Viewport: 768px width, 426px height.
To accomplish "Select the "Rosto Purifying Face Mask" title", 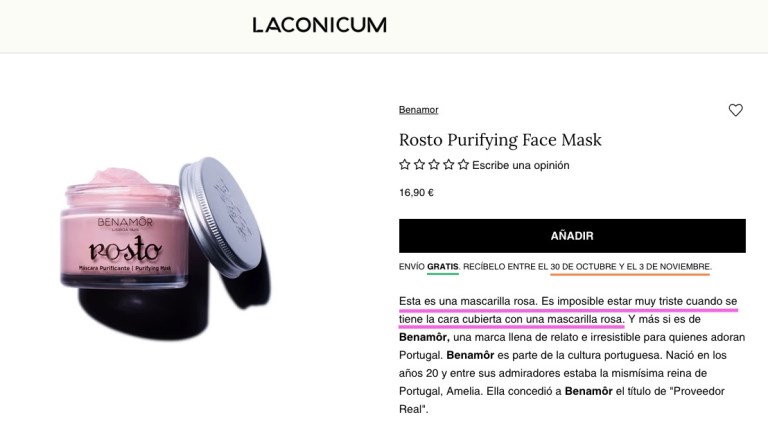I will [500, 140].
